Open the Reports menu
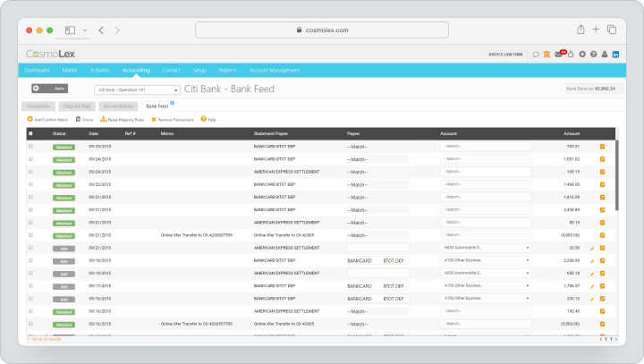644x364 pixels. tap(227, 71)
